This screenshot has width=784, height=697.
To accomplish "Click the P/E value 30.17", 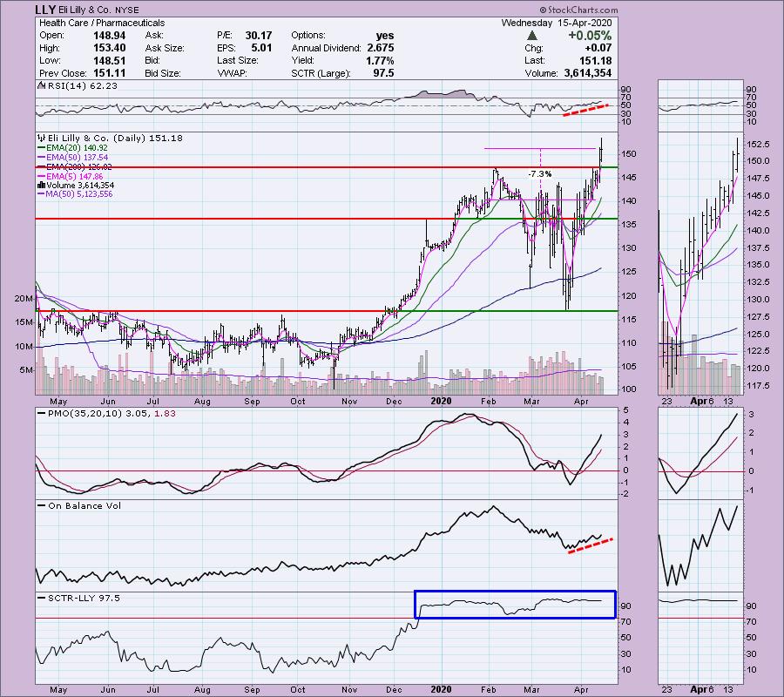I will 259,36.
